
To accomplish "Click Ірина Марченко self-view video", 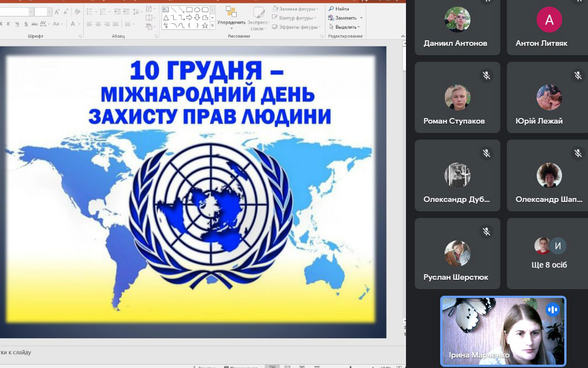I will [503, 331].
